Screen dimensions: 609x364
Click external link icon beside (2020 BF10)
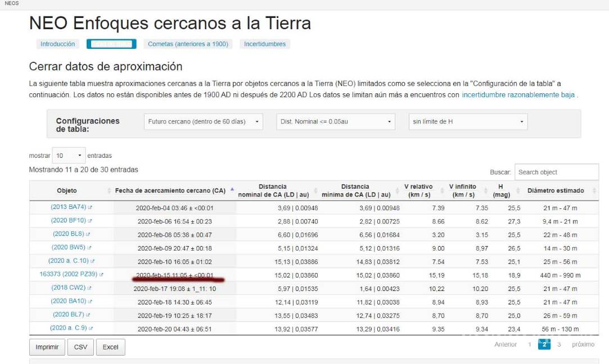[90, 221]
